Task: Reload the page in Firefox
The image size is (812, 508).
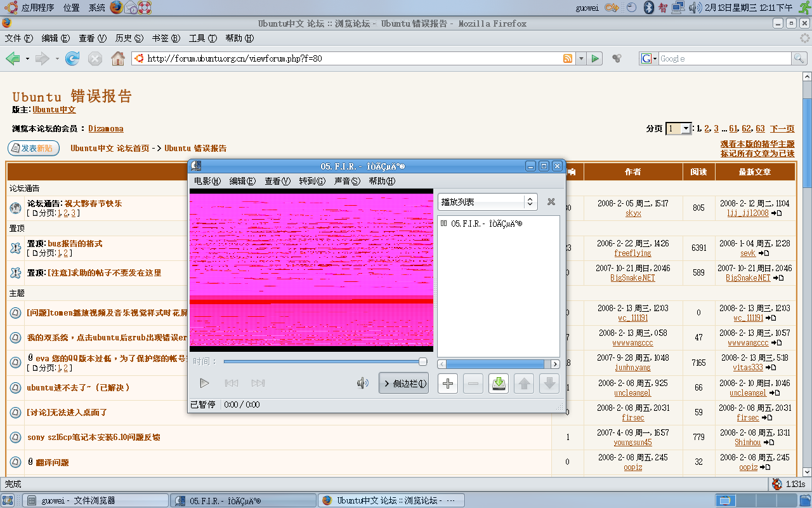Action: coord(73,58)
